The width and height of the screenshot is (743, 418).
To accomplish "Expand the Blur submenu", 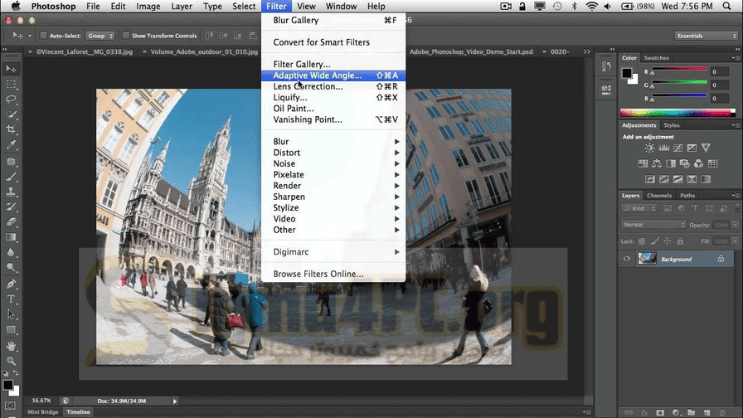I will point(333,141).
